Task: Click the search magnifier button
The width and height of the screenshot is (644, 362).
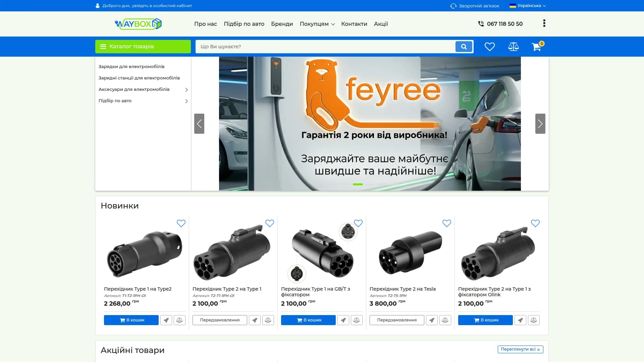Action: pos(464,47)
